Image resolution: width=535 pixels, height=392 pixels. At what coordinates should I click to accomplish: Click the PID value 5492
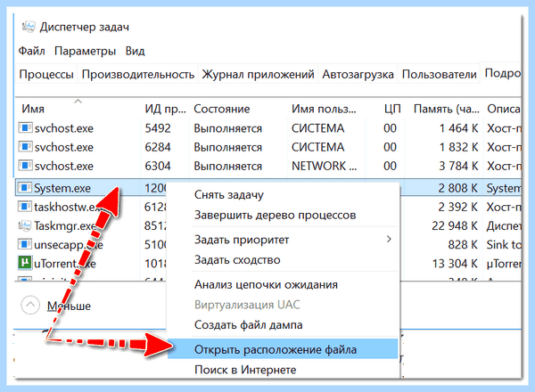pyautogui.click(x=158, y=128)
